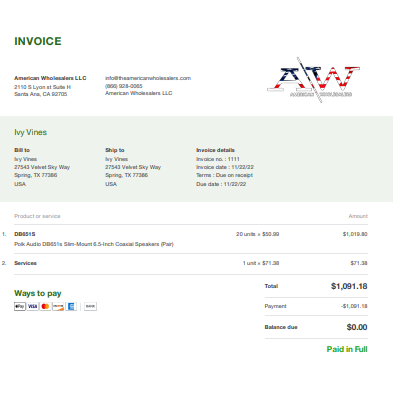Click the Ship to Spring, TX 77386 line

tap(126, 175)
